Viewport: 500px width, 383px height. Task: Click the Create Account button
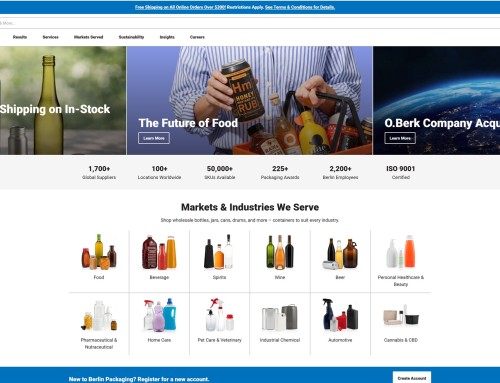click(x=412, y=378)
